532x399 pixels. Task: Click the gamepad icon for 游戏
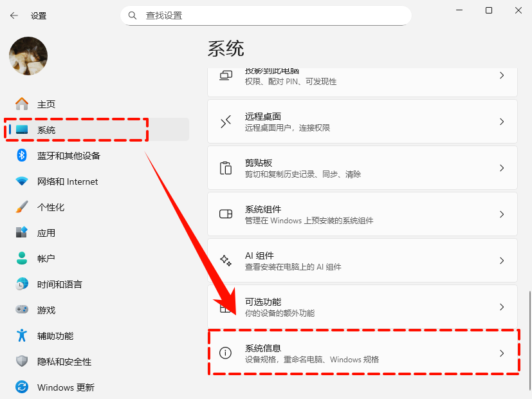[x=22, y=310]
